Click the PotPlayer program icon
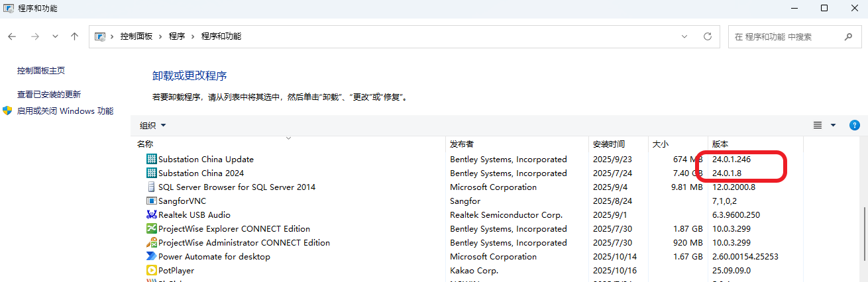868x282 pixels. 152,271
